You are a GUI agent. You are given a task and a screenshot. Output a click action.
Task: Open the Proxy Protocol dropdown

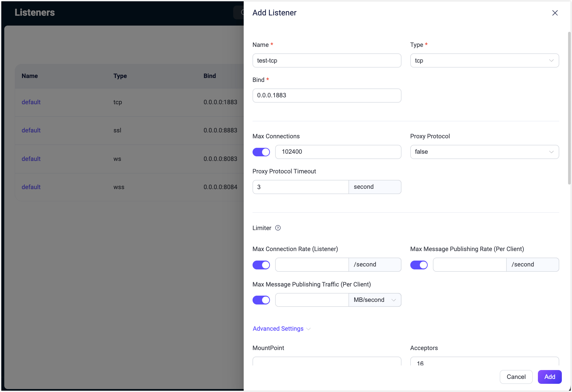pos(484,152)
